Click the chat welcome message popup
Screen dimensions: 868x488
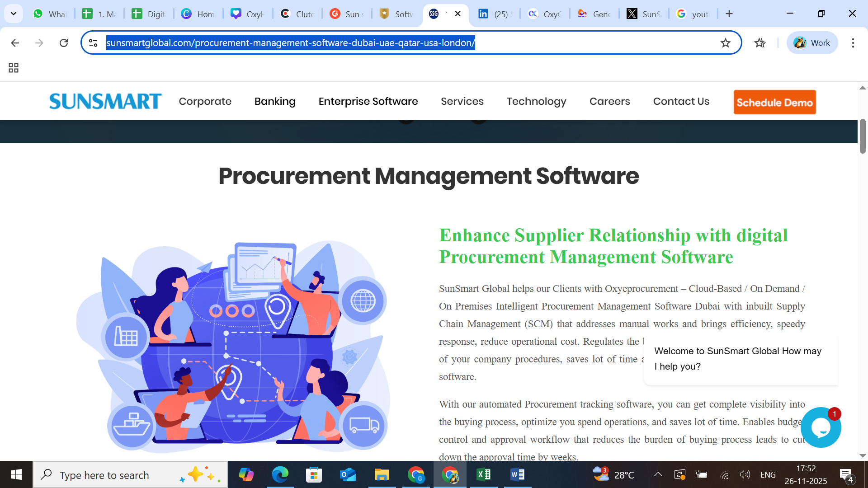coord(741,359)
